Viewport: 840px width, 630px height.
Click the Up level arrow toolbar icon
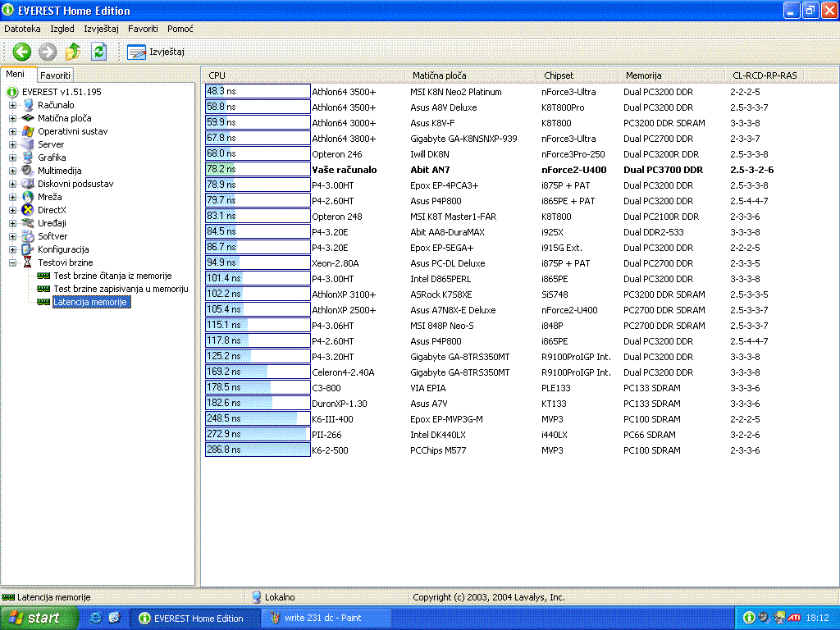pos(73,52)
